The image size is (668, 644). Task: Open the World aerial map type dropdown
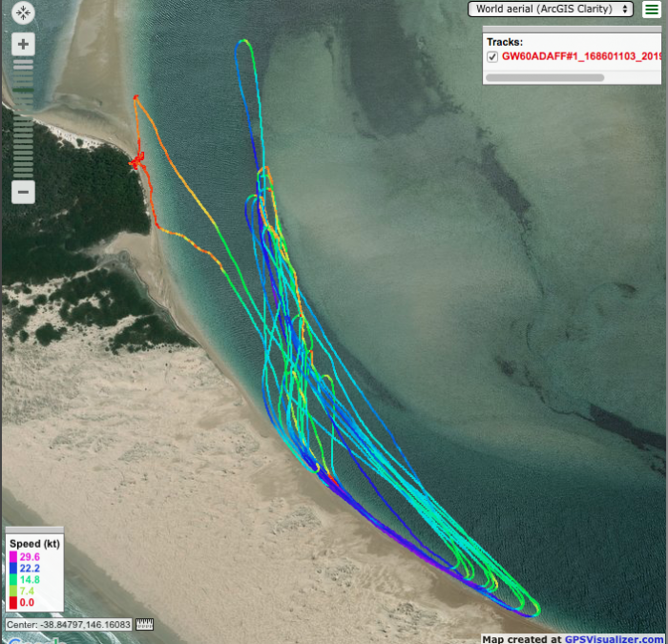551,9
